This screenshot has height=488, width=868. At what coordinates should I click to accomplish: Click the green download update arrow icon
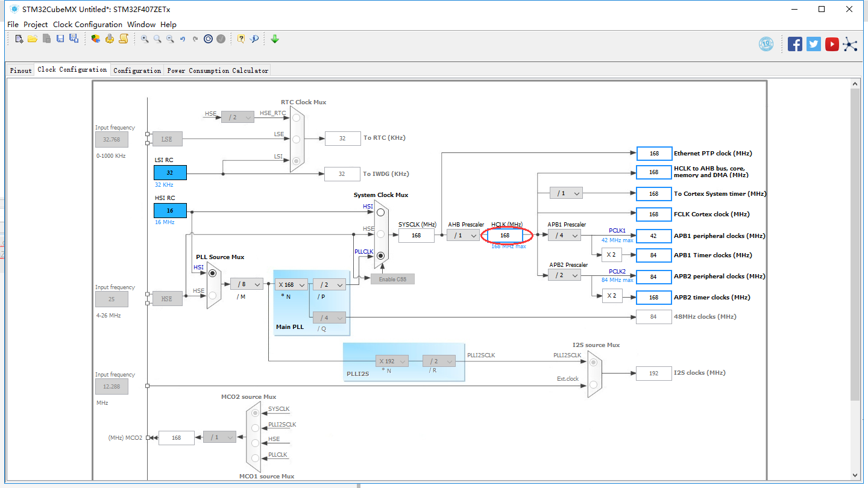[x=275, y=39]
